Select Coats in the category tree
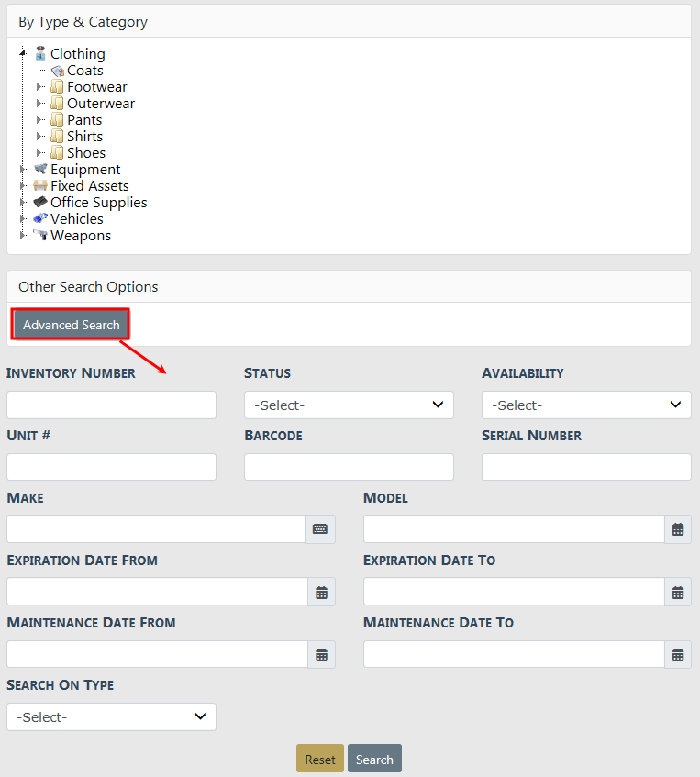Image resolution: width=700 pixels, height=777 pixels. (84, 71)
